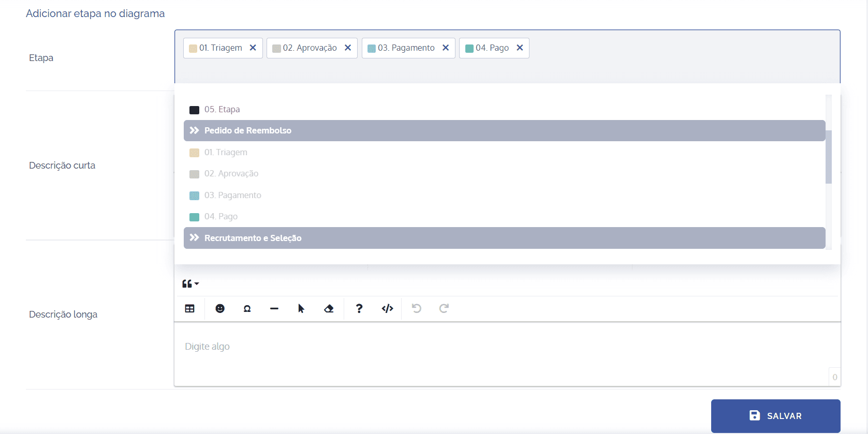The width and height of the screenshot is (868, 434).
Task: Open the quote style dropdown
Action: tap(190, 283)
